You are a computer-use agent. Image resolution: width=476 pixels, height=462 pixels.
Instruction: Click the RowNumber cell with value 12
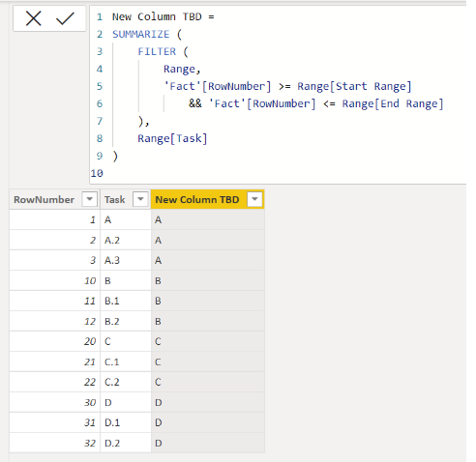click(x=54, y=321)
